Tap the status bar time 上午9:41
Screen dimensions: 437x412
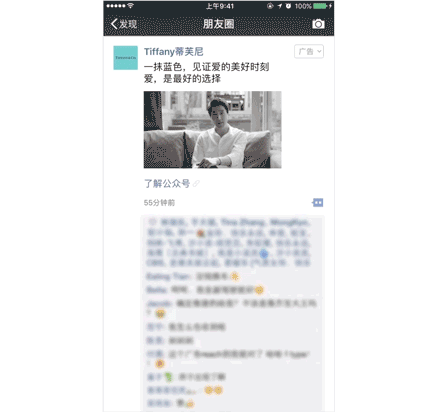tap(220, 6)
